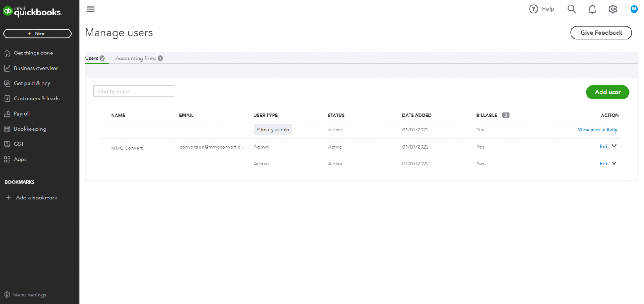Open the settings gear
This screenshot has height=304, width=644.
tap(613, 9)
